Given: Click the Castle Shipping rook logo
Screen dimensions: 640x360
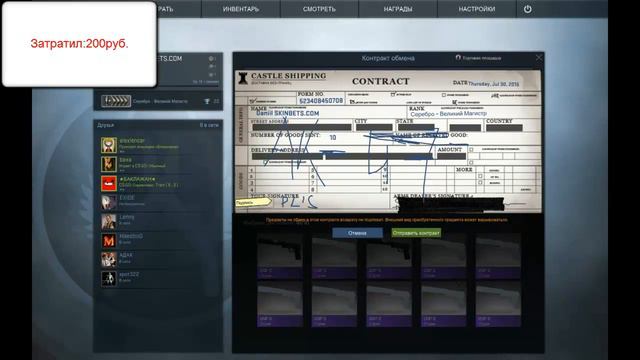Looking at the screenshot, I should pyautogui.click(x=243, y=78).
